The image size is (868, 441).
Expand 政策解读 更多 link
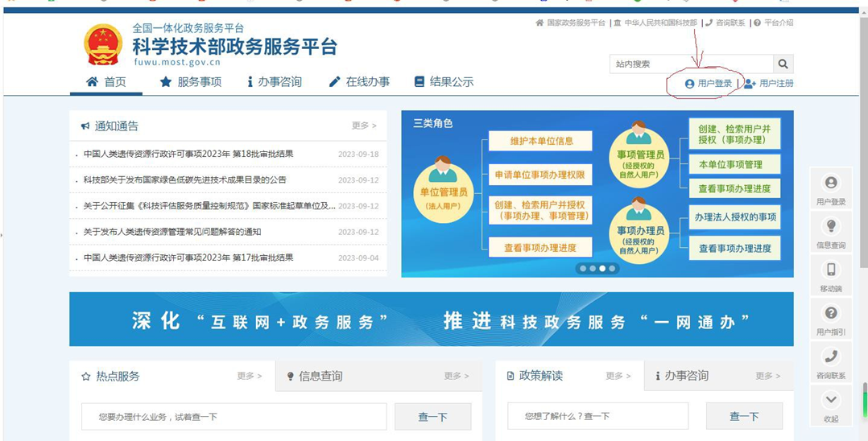[x=618, y=376]
